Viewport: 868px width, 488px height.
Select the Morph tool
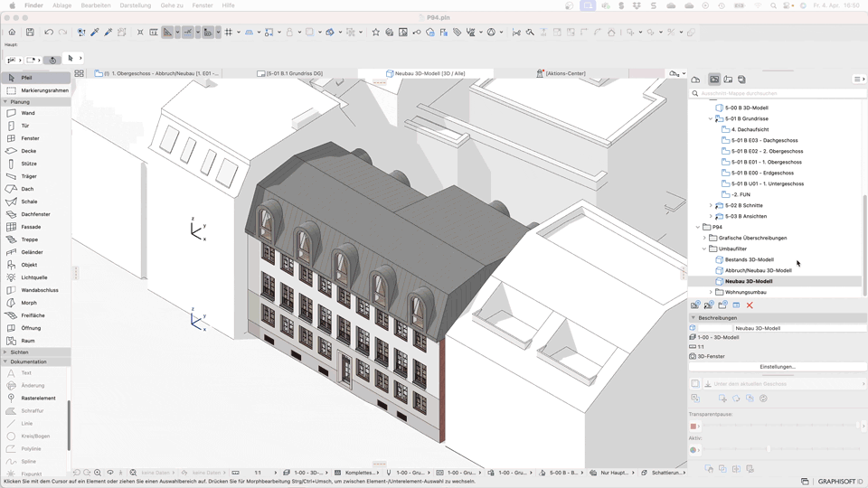(35, 303)
